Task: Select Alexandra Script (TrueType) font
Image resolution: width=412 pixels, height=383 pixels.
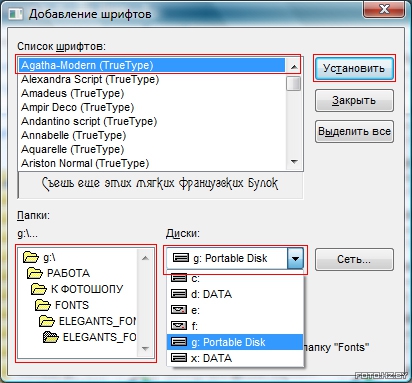Action: point(152,79)
